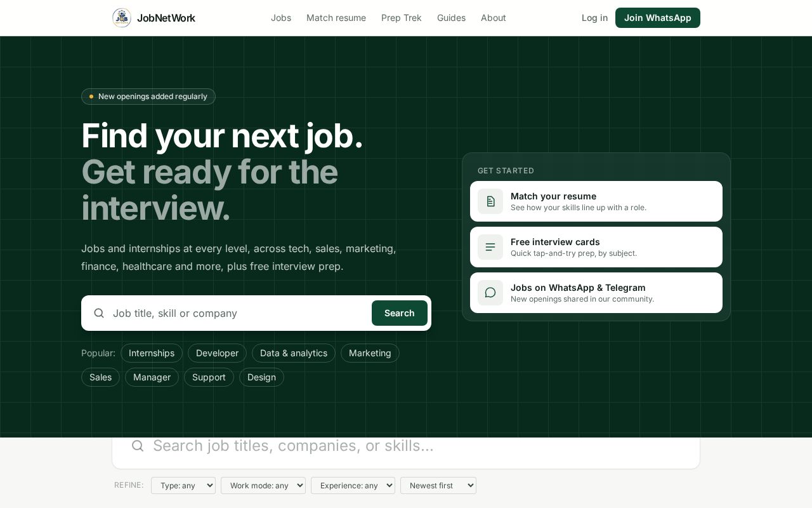Open the About page link
The image size is (812, 508).
494,18
